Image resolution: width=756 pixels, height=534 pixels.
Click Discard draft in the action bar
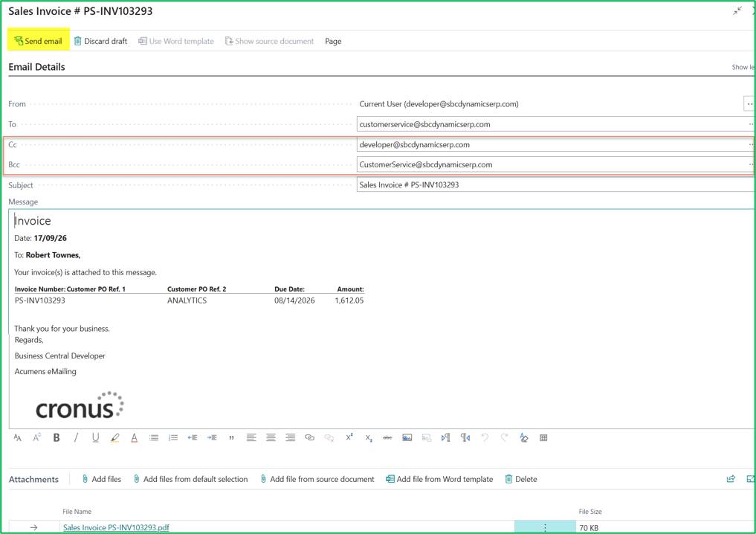tap(100, 41)
